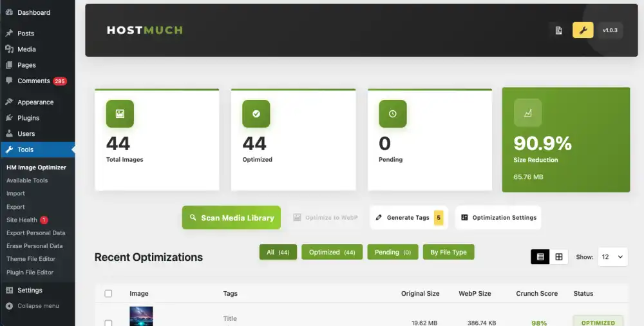Toggle the select-all checkbox in table header
The width and height of the screenshot is (644, 326).
(108, 294)
